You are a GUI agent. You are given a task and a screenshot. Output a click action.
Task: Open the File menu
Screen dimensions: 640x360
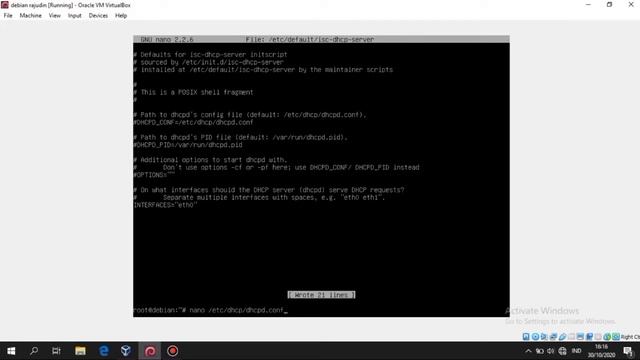pos(8,16)
